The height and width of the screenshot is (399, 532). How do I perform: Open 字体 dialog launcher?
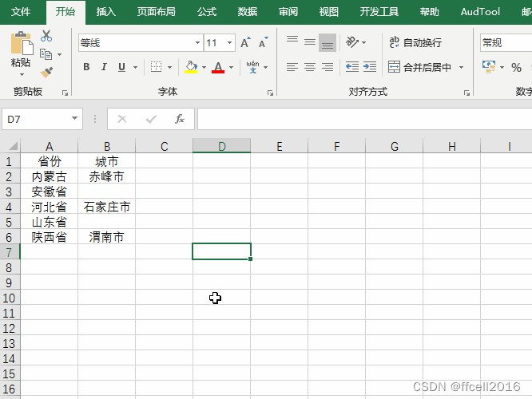270,93
